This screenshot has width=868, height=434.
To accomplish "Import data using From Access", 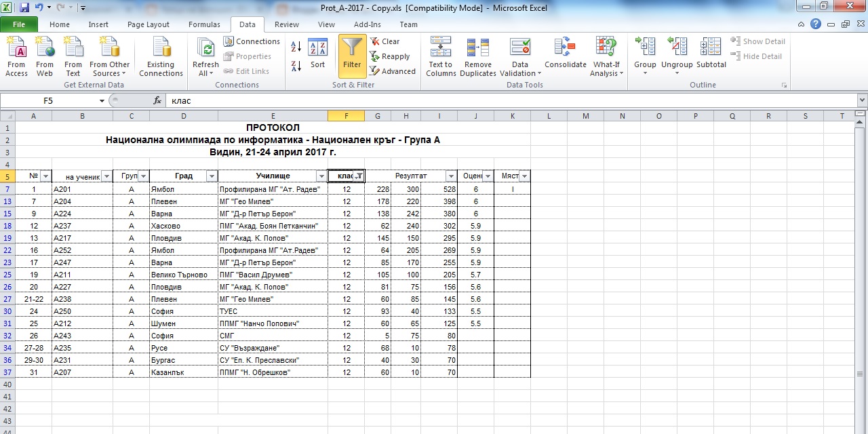I will (16, 57).
